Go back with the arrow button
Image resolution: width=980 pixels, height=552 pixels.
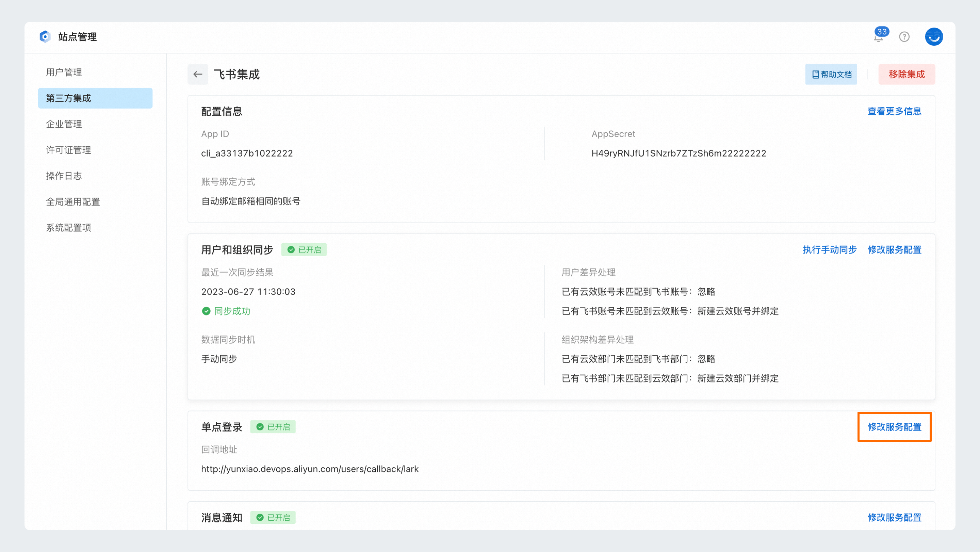(198, 74)
